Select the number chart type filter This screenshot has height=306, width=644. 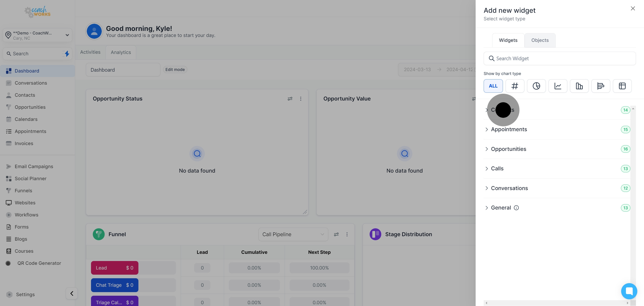515,86
